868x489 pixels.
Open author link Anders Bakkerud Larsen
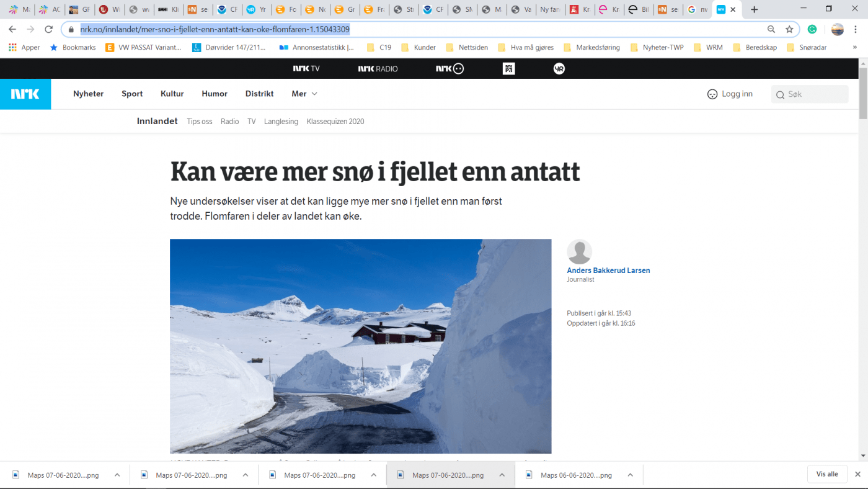608,271
